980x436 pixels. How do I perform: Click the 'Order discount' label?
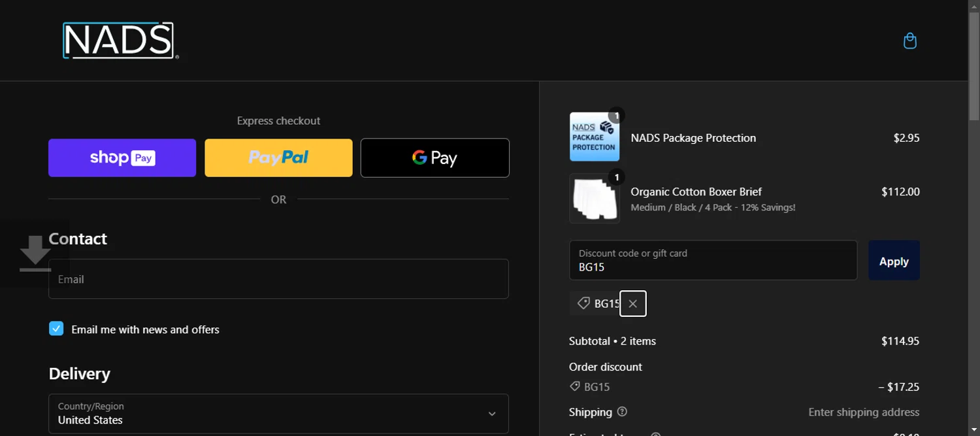pyautogui.click(x=606, y=367)
